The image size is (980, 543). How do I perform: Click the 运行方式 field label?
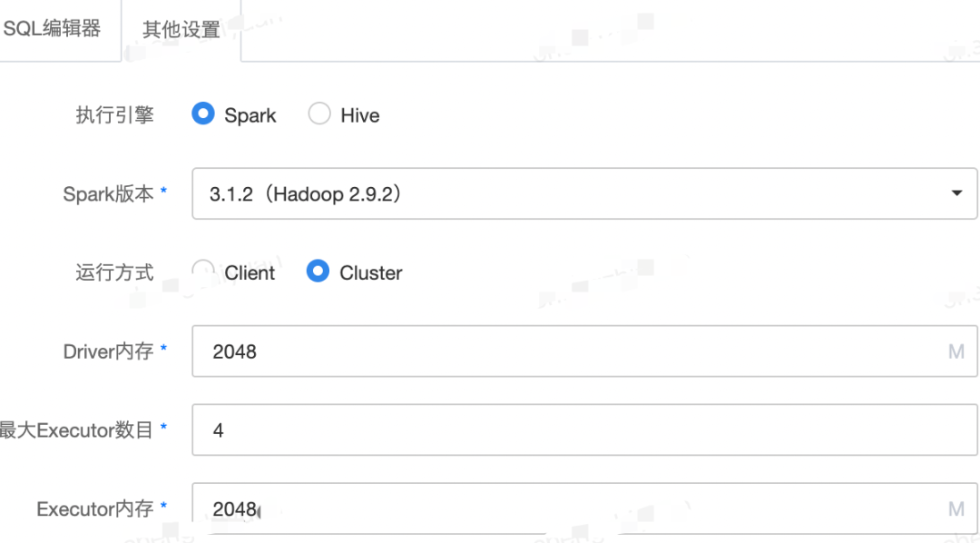click(x=114, y=272)
